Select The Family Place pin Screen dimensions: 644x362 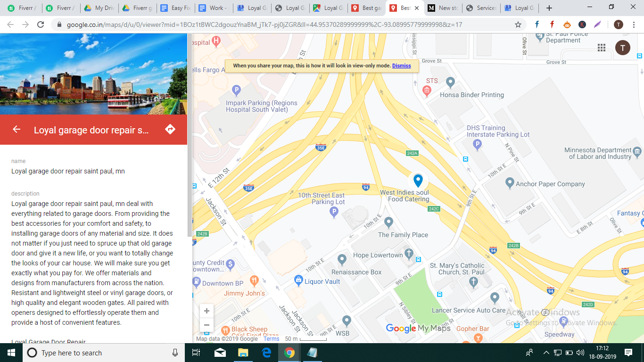click(x=388, y=222)
